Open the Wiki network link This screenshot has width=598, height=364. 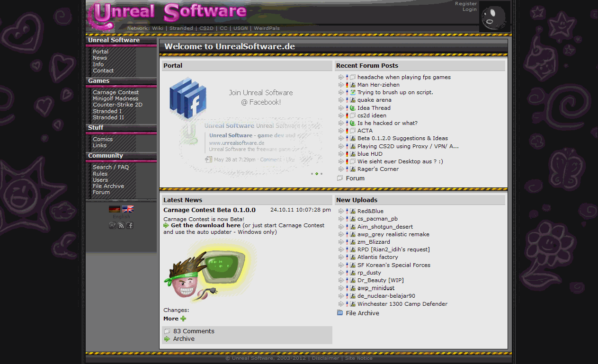point(158,28)
